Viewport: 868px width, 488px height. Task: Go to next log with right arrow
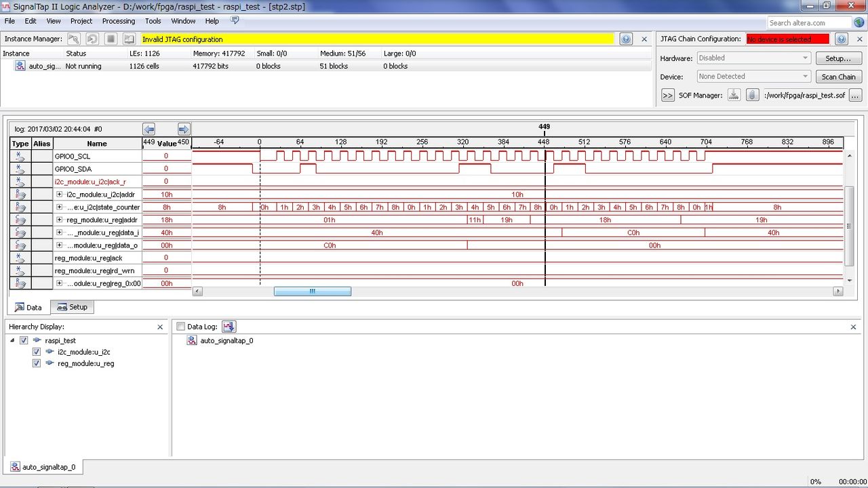[183, 129]
